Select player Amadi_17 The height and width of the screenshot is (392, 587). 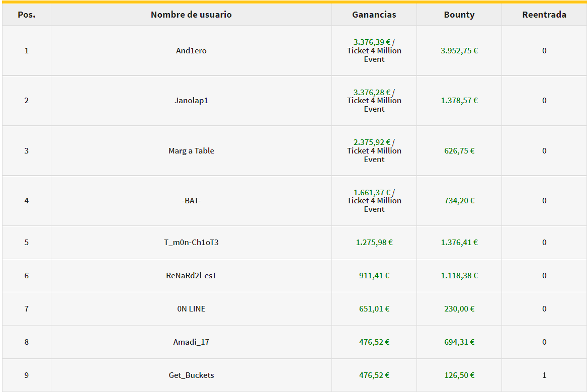point(191,342)
